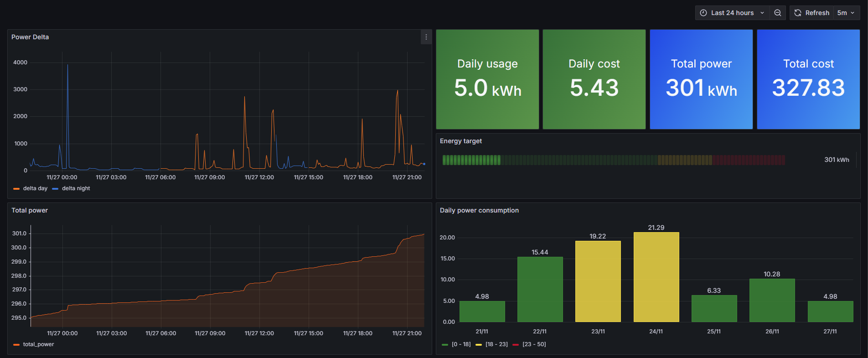This screenshot has height=358, width=868.
Task: Click the Total power chart panel title
Action: 30,210
